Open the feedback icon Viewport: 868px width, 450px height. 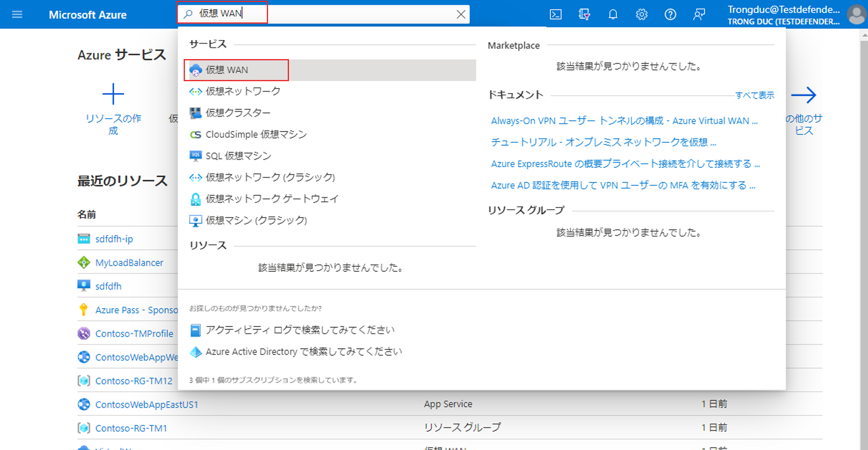699,15
